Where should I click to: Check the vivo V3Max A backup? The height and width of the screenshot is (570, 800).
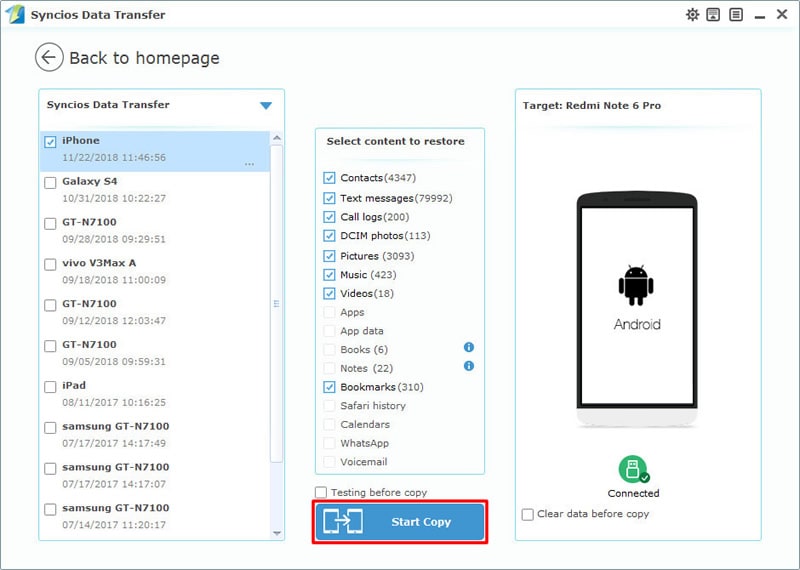pos(50,264)
